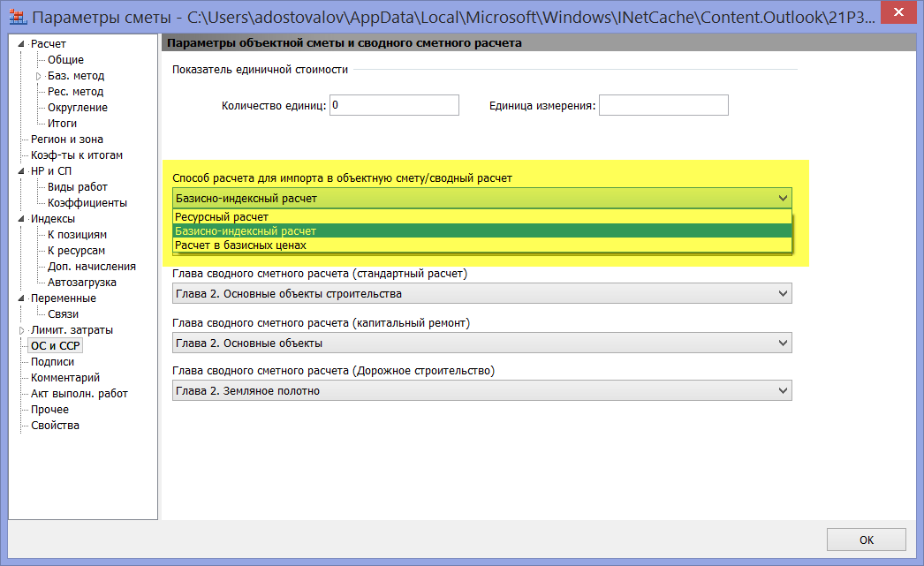Go to Округление section

pyautogui.click(x=78, y=108)
